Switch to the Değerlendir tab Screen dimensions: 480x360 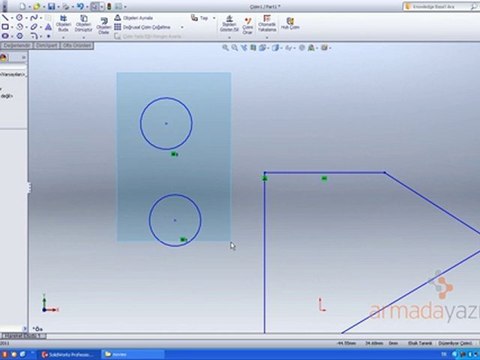point(17,45)
